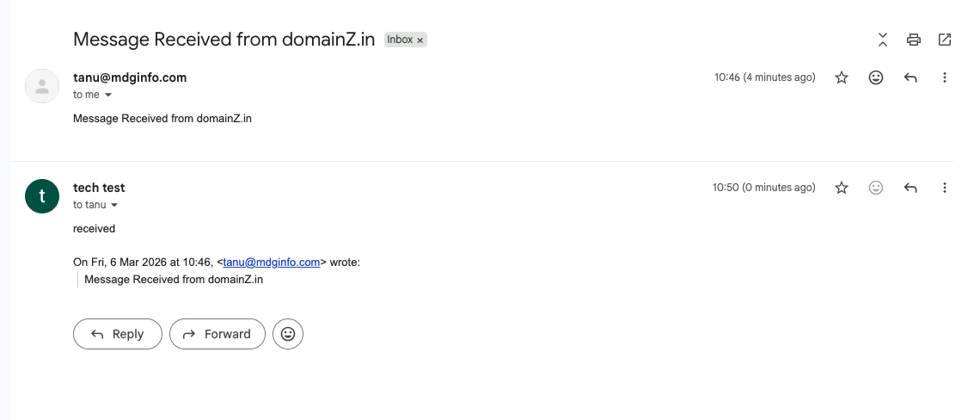Click the Reply button at the bottom
Image resolution: width=980 pixels, height=420 pixels.
[x=118, y=334]
